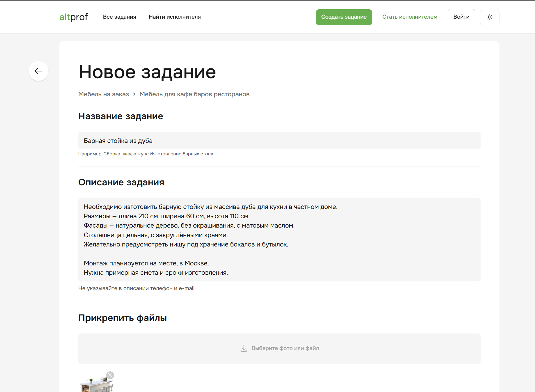
Task: Open the Найти исполнителя menu item
Action: coord(174,17)
